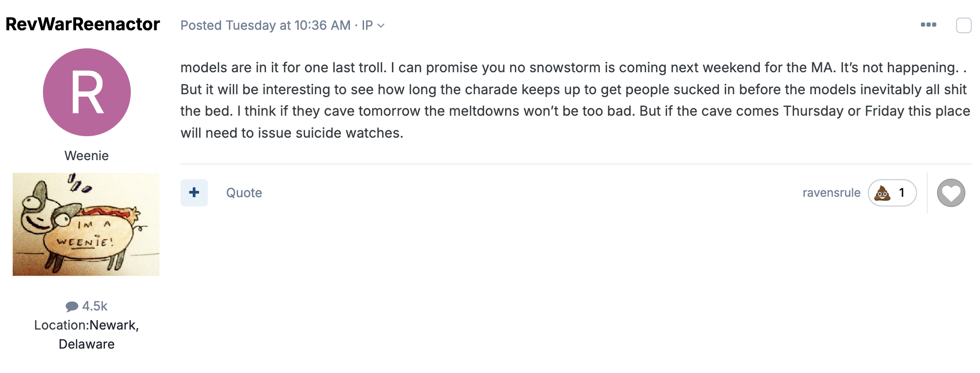This screenshot has height=373, width=980.
Task: View the 4.5k post count
Action: click(95, 306)
